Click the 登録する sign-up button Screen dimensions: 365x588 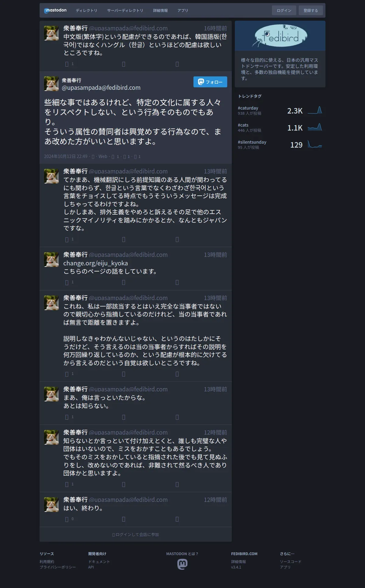point(311,10)
